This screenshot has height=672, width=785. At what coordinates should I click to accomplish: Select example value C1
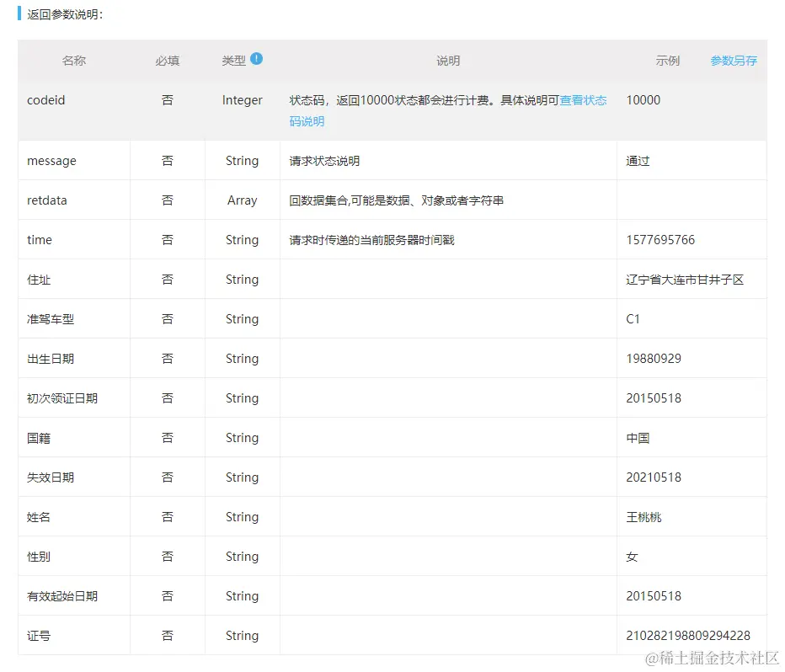(633, 319)
